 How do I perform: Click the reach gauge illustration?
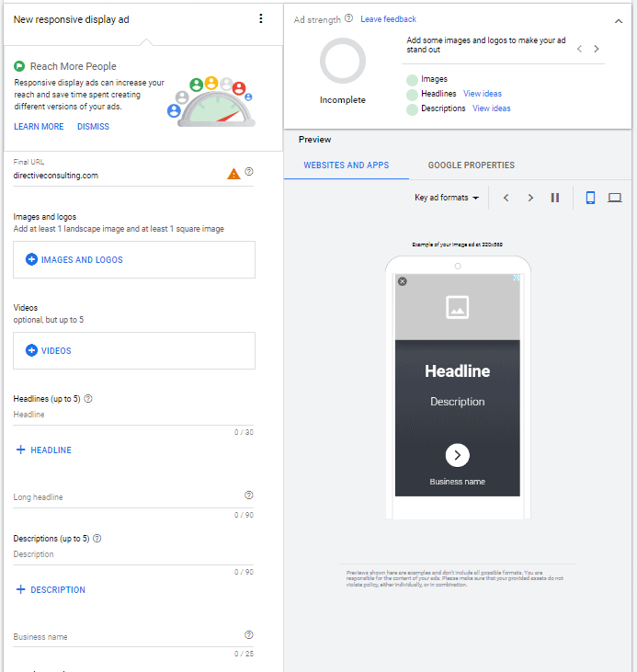click(x=211, y=102)
